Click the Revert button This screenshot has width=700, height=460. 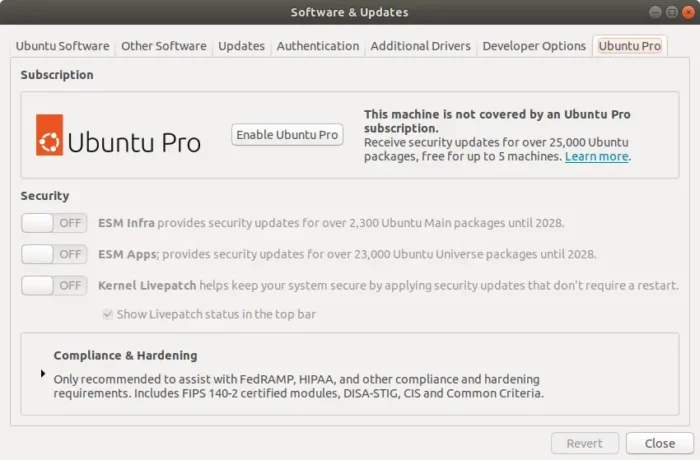click(585, 443)
